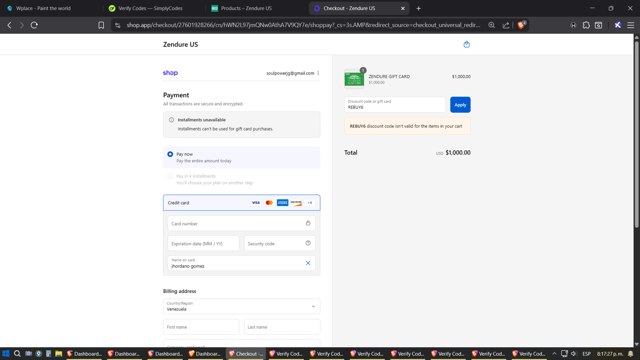The height and width of the screenshot is (360, 640).
Task: Click the round extension icon left of the puzzle piece
Action: point(573,25)
